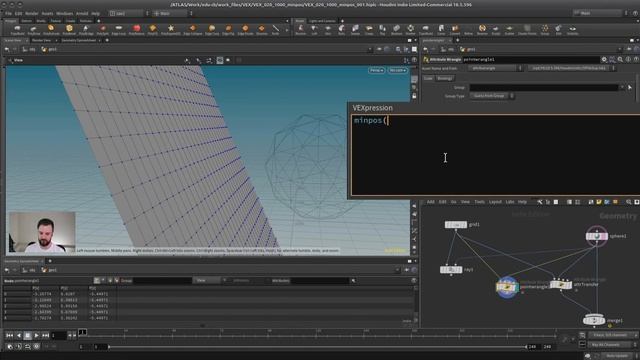Select the red PolyReduce shelf tool
640x360 pixels.
[136, 29]
